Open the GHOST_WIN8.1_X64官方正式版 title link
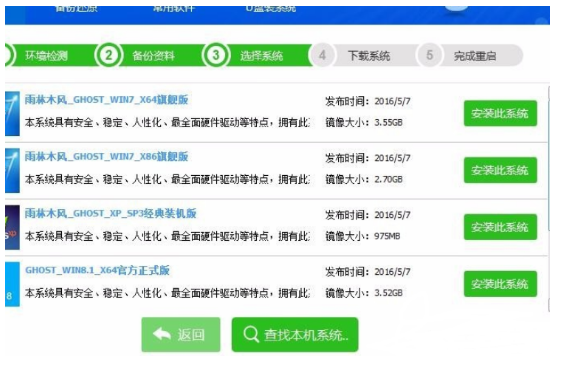This screenshot has height=375, width=565. click(x=97, y=270)
